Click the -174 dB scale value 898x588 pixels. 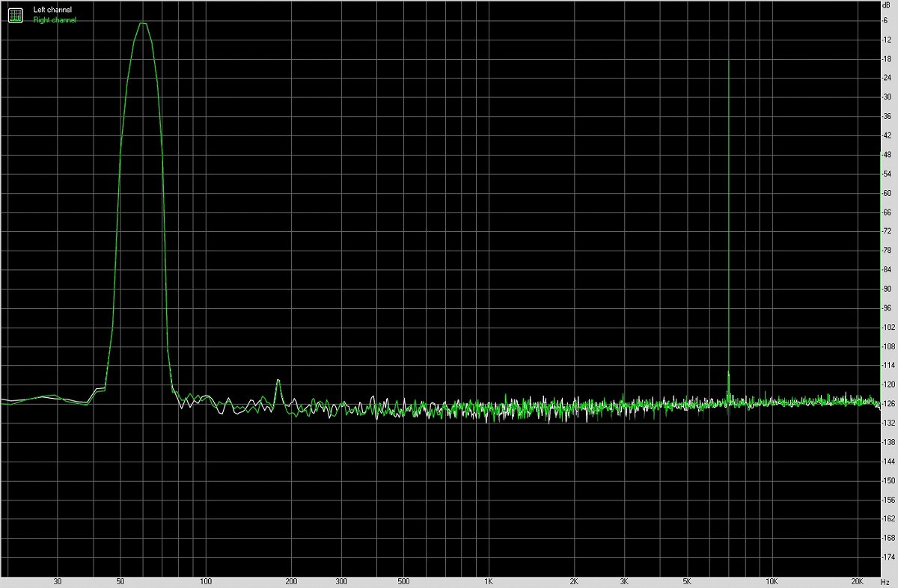[888, 557]
